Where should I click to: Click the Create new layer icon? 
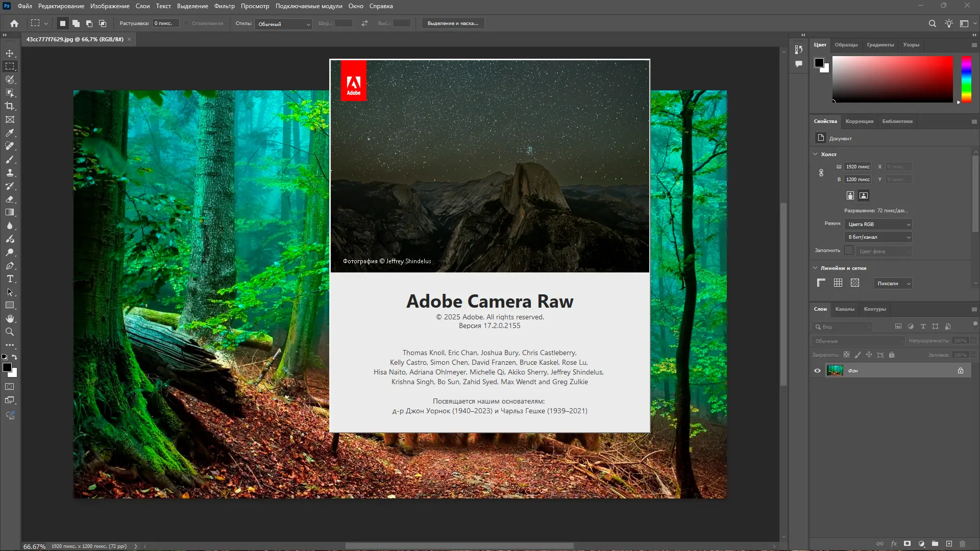point(948,543)
